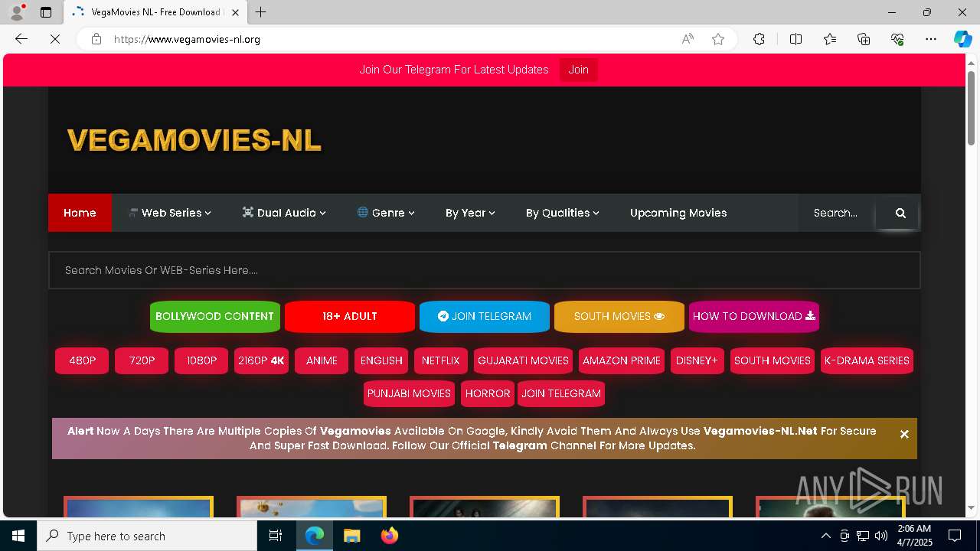This screenshot has height=551, width=980.
Task: Expand the By Qualities dropdown menu
Action: pos(562,213)
